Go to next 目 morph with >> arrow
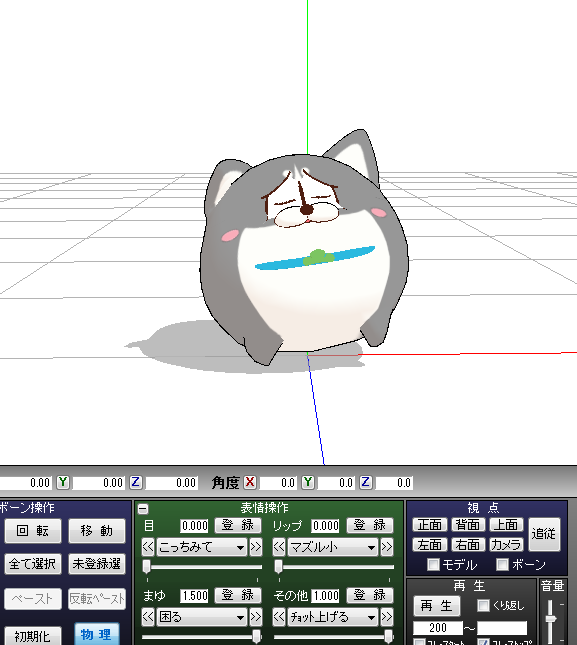Image resolution: width=577 pixels, height=645 pixels. tap(256, 547)
